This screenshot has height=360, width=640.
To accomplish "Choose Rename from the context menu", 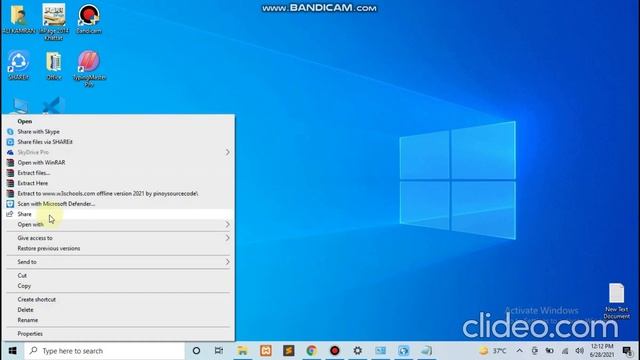I will [x=118, y=320].
